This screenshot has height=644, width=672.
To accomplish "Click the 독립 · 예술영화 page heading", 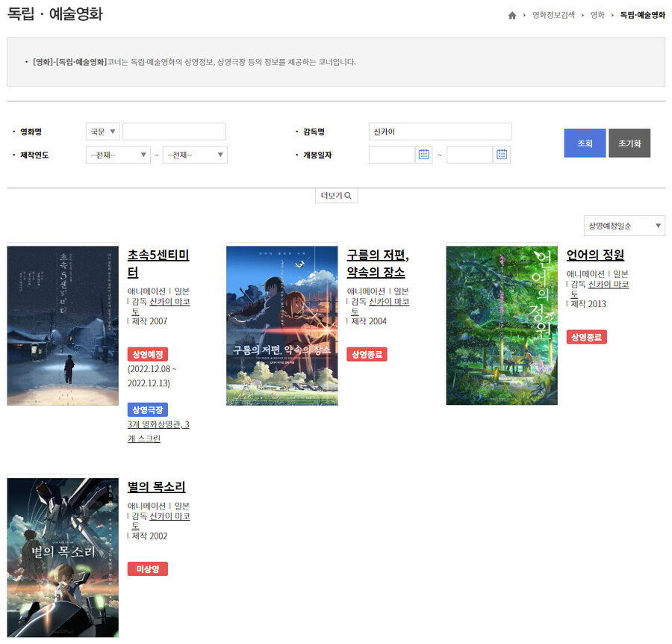I will (55, 13).
